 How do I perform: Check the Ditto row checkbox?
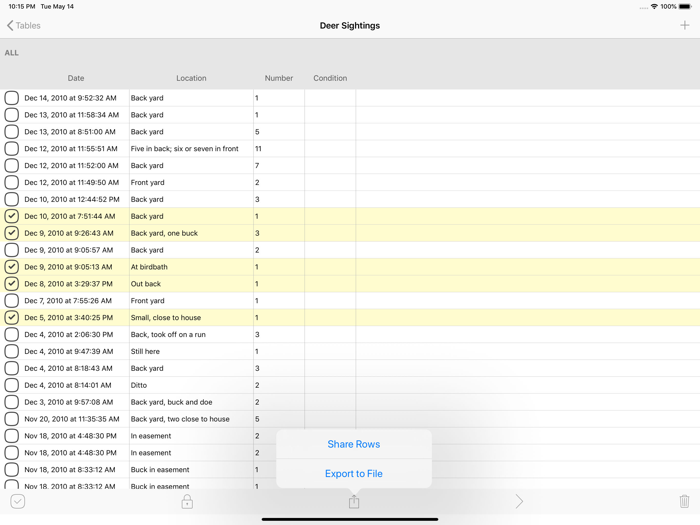click(12, 385)
